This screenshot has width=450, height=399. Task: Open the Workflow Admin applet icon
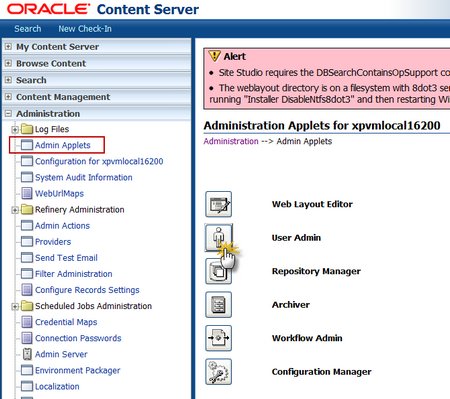tap(218, 338)
